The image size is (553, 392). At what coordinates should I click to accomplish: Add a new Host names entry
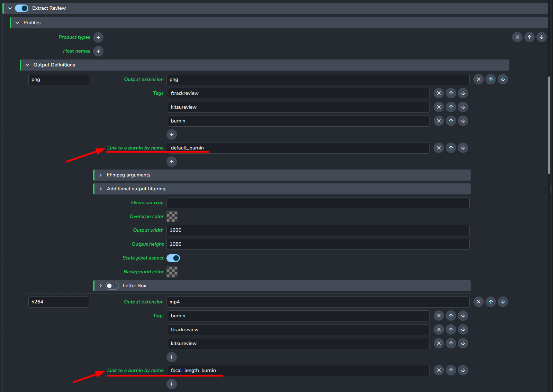98,51
